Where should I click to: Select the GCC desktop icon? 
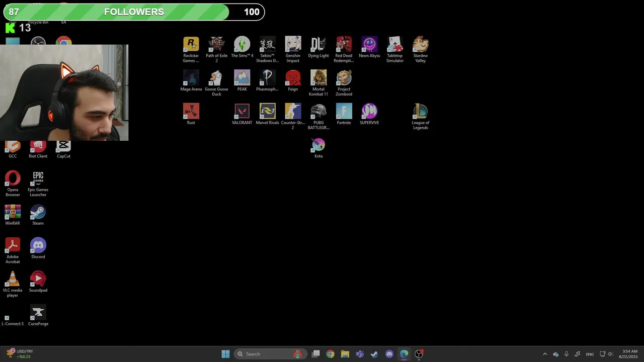point(13,149)
